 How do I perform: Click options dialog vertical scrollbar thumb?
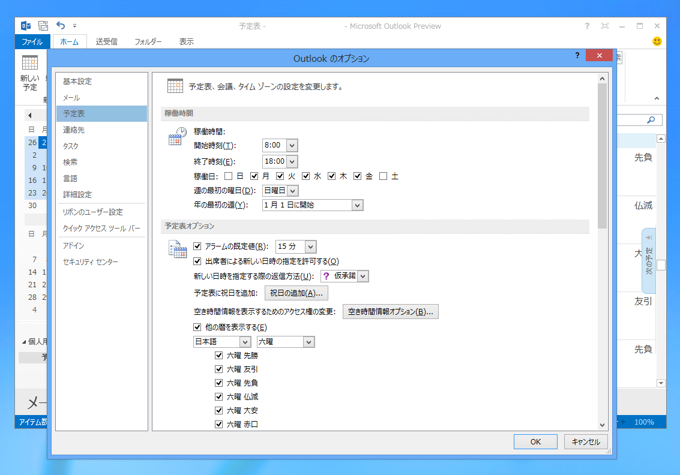pyautogui.click(x=602, y=156)
